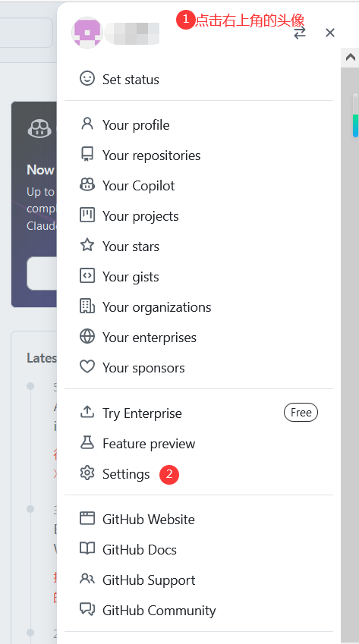Viewport: 359px width, 644px height.
Task: Select Feature preview menu entry
Action: (199, 443)
